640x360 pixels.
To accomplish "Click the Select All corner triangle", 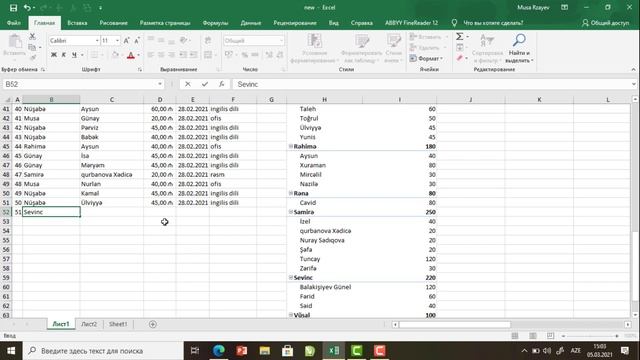I will (7, 100).
